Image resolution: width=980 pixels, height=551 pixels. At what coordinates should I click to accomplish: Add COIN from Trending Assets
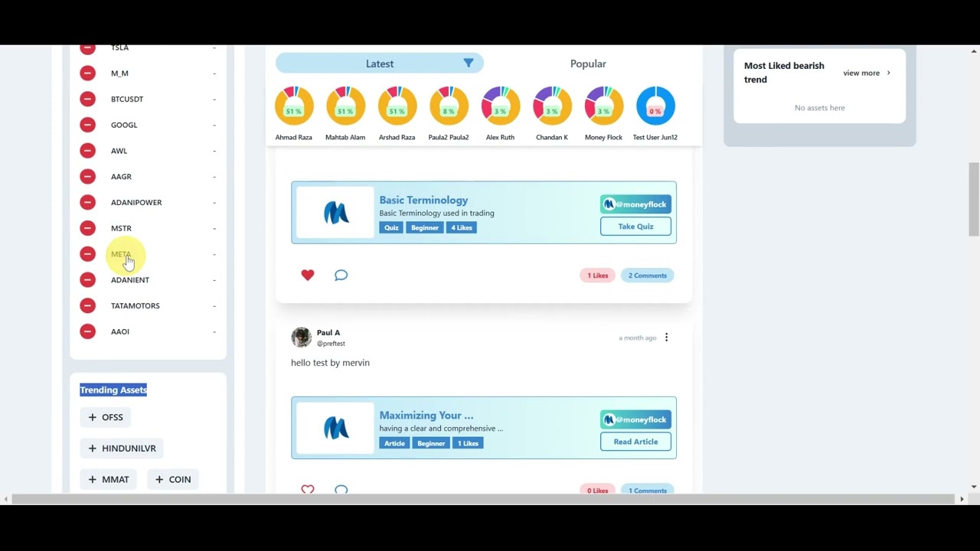tap(173, 479)
